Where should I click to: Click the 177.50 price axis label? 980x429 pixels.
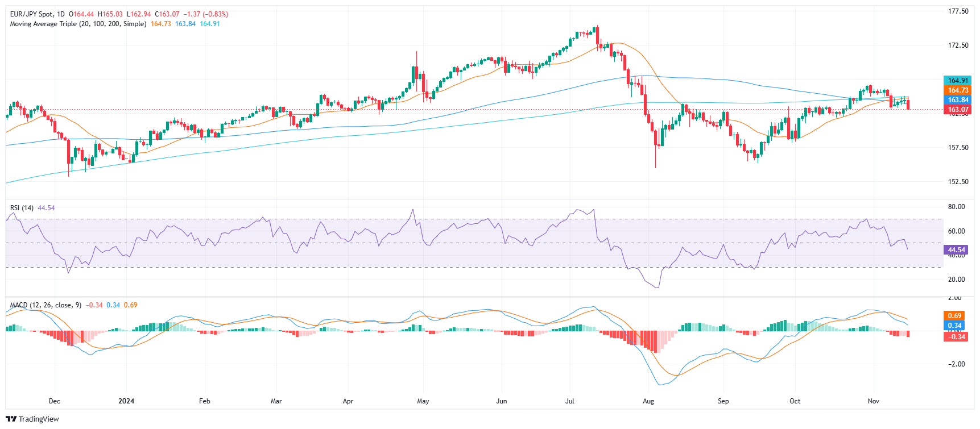(x=958, y=11)
